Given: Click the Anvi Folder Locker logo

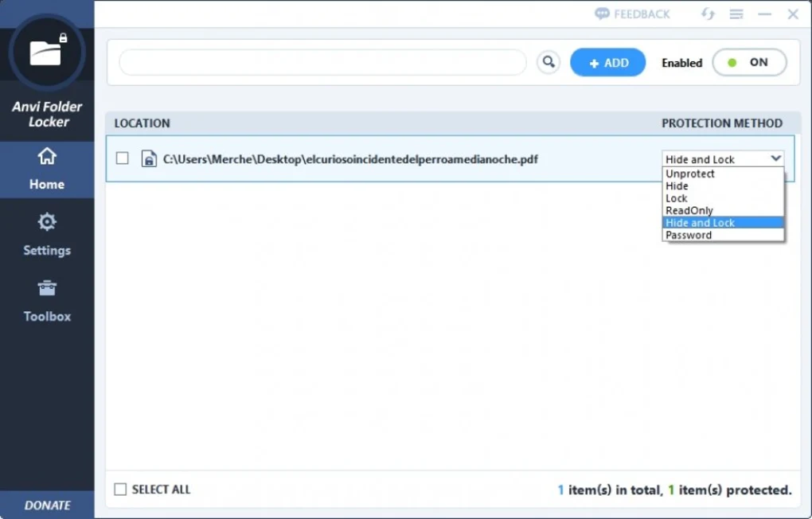Looking at the screenshot, I should (x=46, y=50).
